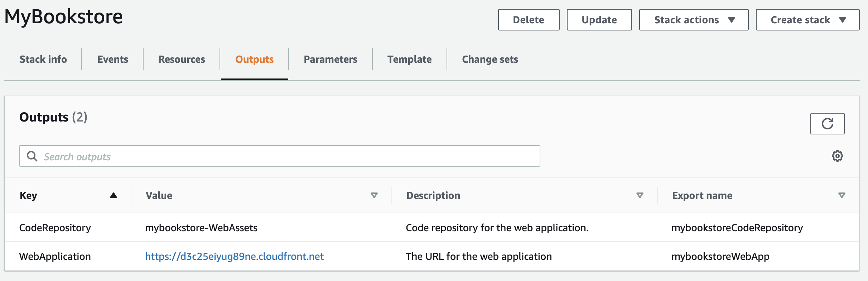The image size is (868, 281).
Task: Select the Parameters tab
Action: click(331, 59)
